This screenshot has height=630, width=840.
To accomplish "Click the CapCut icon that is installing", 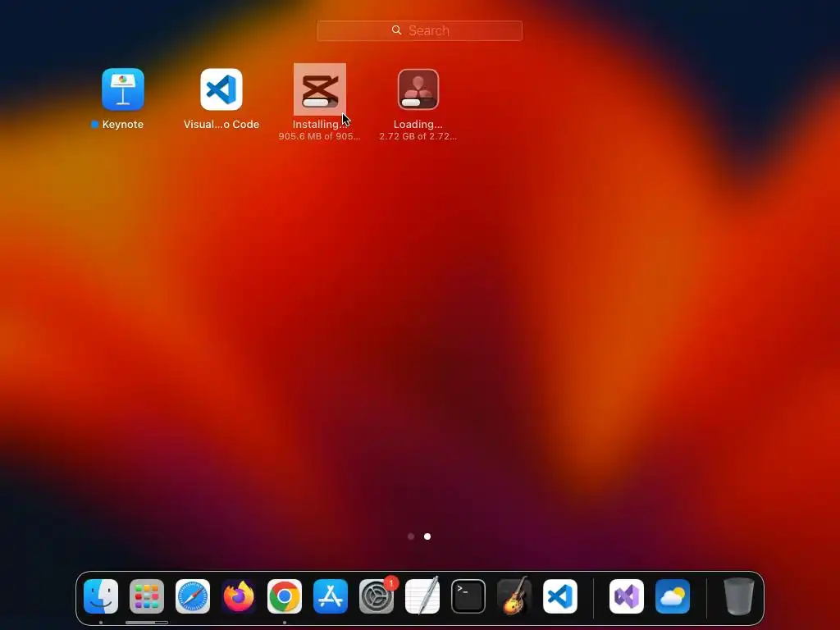I will click(320, 89).
